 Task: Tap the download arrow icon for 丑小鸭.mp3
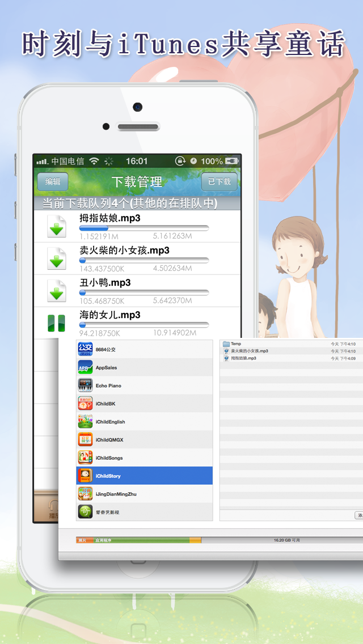(x=56, y=291)
